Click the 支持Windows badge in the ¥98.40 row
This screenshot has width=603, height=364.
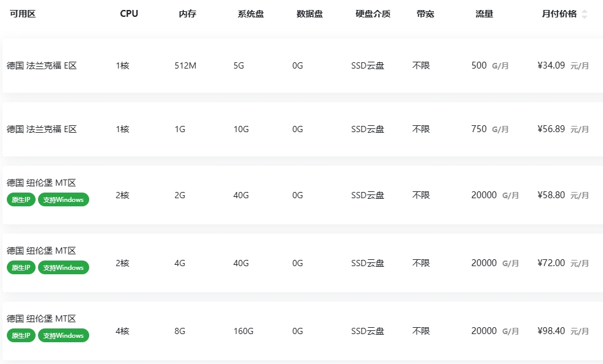point(64,336)
